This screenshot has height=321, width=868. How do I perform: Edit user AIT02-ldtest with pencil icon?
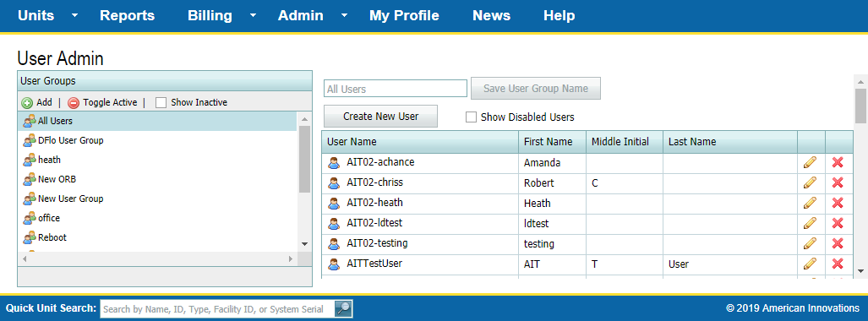810,223
